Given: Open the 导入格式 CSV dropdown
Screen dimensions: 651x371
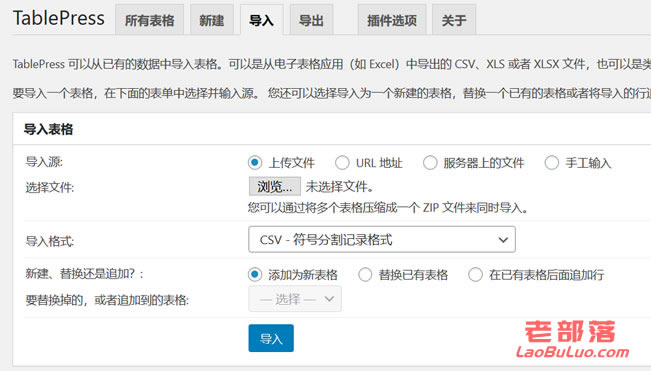Looking at the screenshot, I should [382, 239].
